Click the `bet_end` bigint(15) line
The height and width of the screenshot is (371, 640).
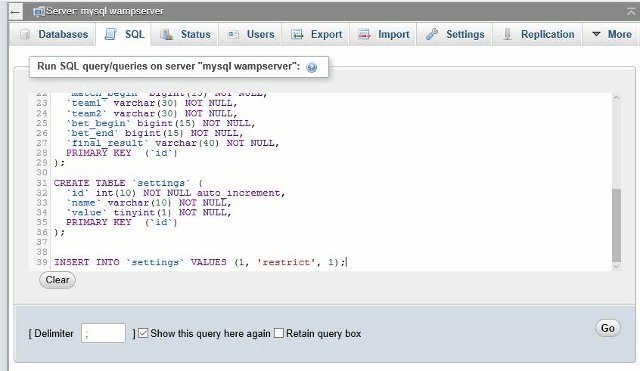155,133
